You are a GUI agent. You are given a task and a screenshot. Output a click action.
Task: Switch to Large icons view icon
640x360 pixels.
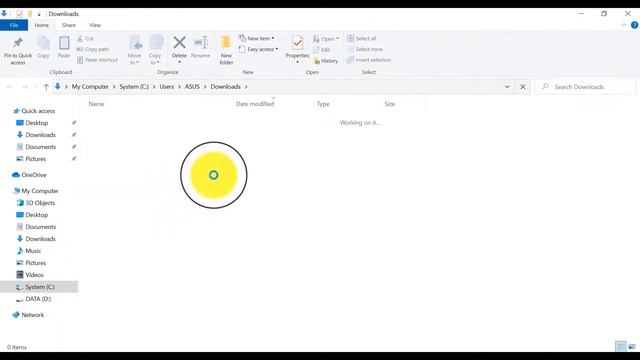[632, 347]
